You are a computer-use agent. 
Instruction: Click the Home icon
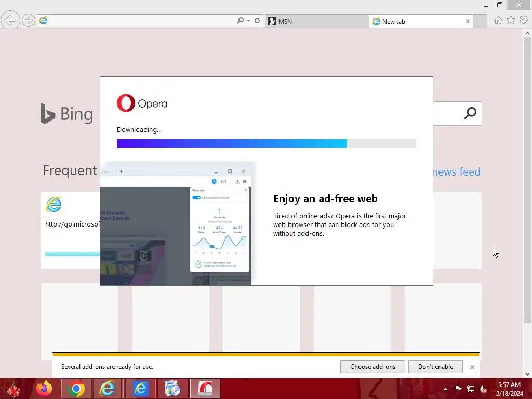498,20
